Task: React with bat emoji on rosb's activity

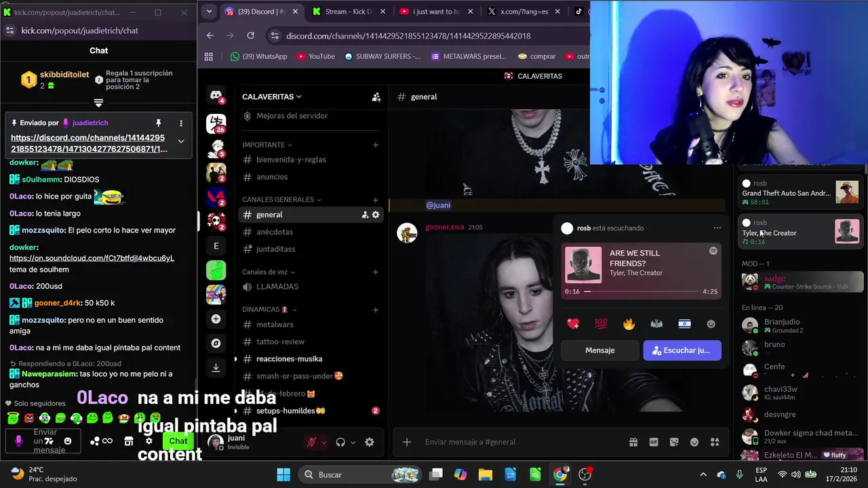Action: click(656, 324)
